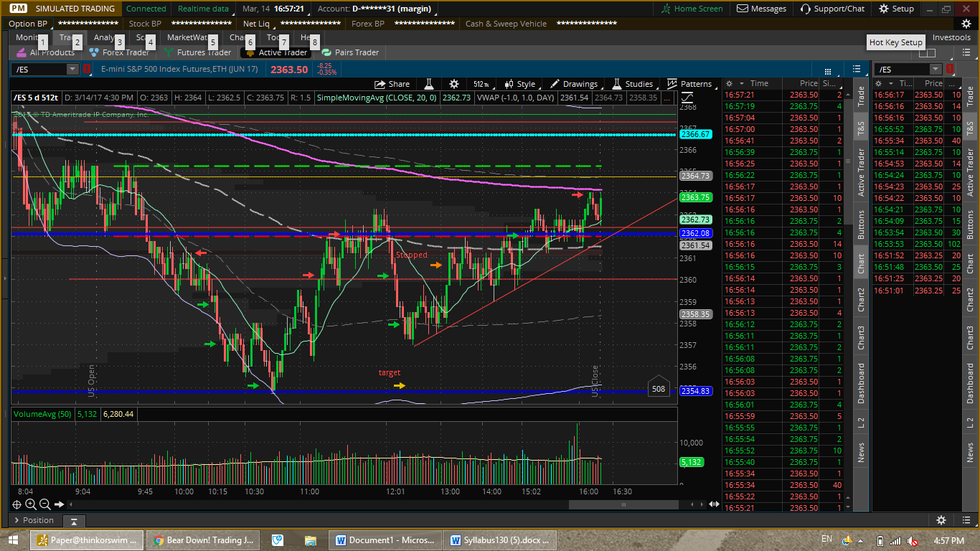Open File Explorer from taskbar
Image resolution: width=980 pixels, height=551 pixels.
point(310,540)
